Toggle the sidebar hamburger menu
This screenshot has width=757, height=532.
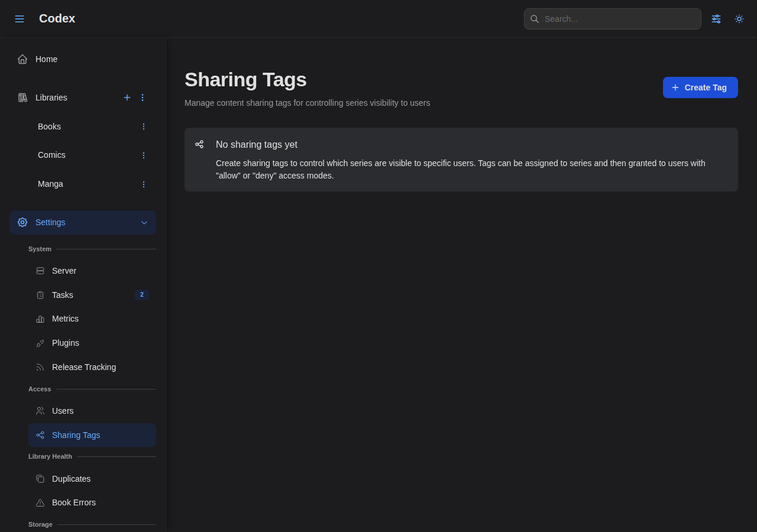coord(20,19)
